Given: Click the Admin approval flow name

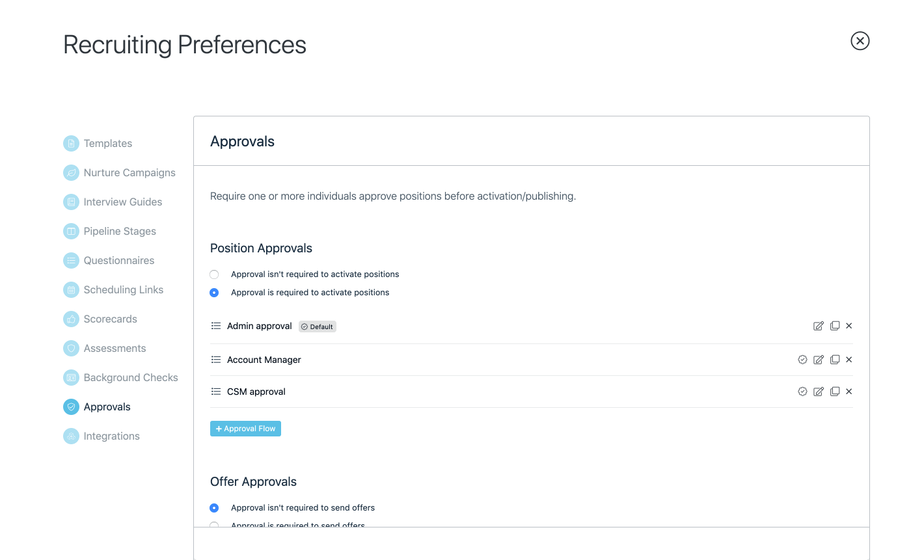Looking at the screenshot, I should [259, 326].
